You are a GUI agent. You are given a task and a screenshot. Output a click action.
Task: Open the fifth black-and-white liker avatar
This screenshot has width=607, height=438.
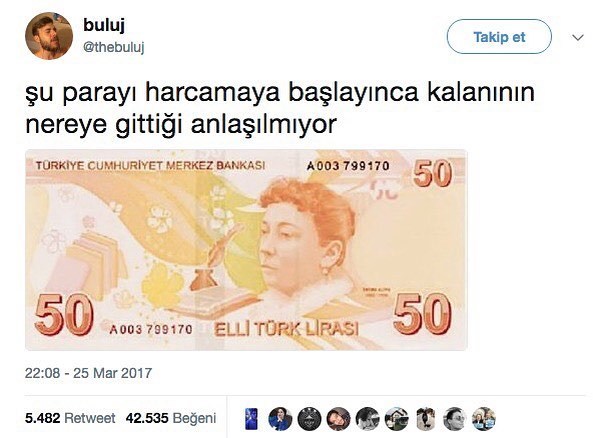(x=367, y=419)
